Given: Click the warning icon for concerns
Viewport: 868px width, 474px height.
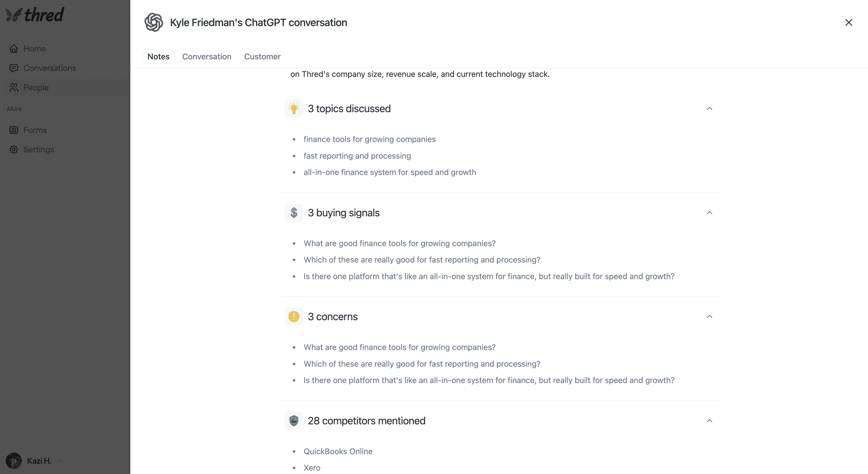Looking at the screenshot, I should tap(293, 316).
